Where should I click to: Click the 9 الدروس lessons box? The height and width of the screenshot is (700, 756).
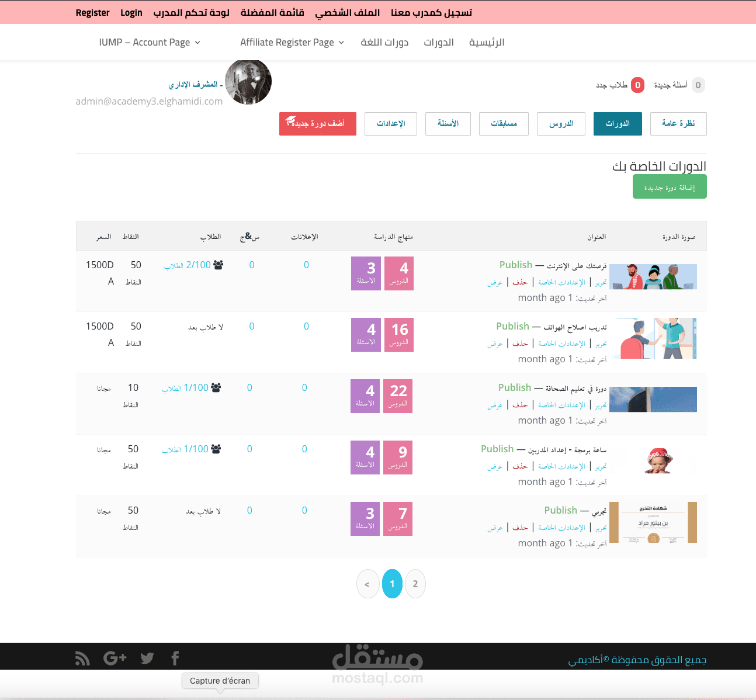[x=398, y=458]
